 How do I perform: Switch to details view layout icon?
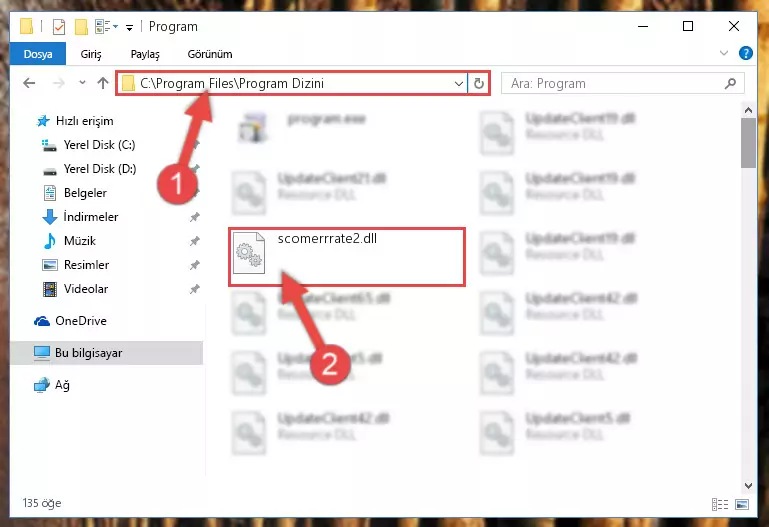click(x=719, y=504)
